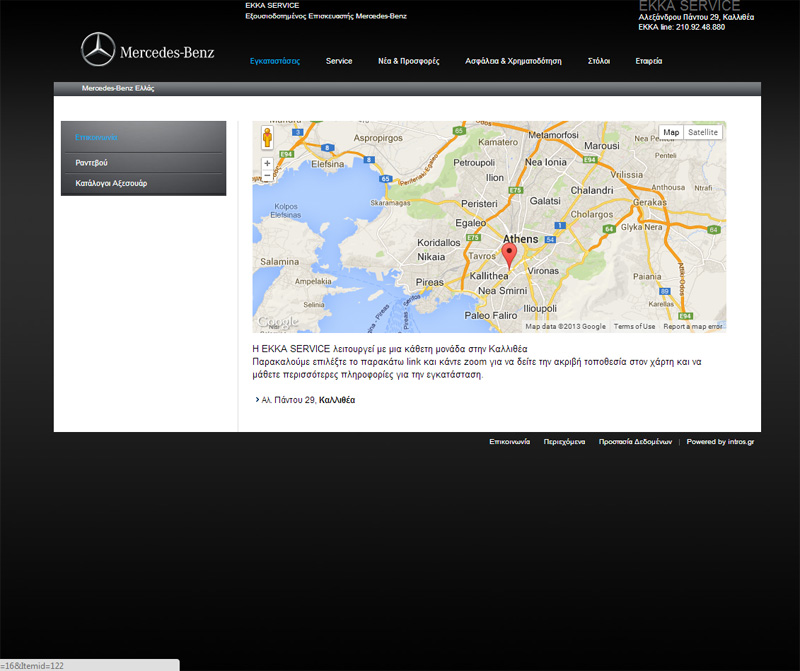Go to Στόλοι in top navigation
The width and height of the screenshot is (800, 671).
pyautogui.click(x=599, y=61)
